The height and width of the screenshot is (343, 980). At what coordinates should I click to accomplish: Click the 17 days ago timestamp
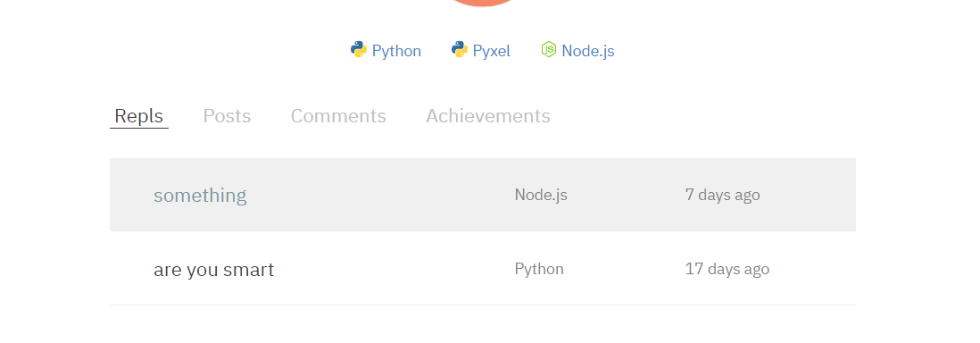(727, 269)
